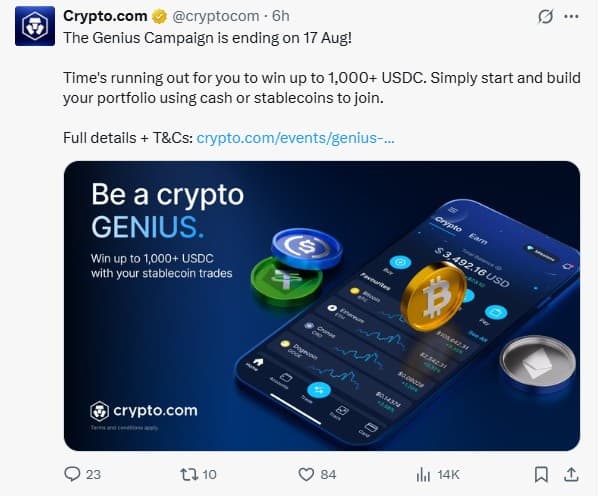Image resolution: width=605 pixels, height=496 pixels.
Task: Bookmark this Crypto.com tweet
Action: (541, 474)
